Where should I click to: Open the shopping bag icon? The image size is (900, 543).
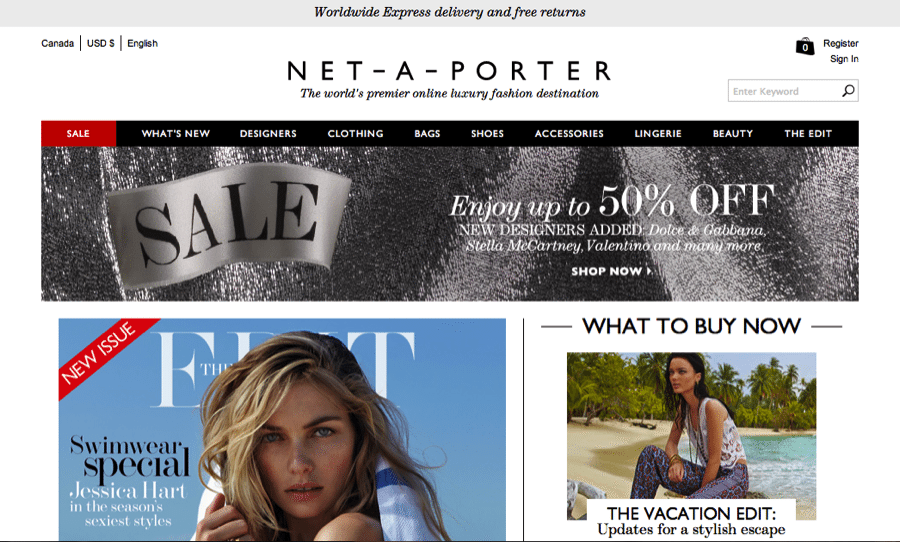pyautogui.click(x=805, y=46)
